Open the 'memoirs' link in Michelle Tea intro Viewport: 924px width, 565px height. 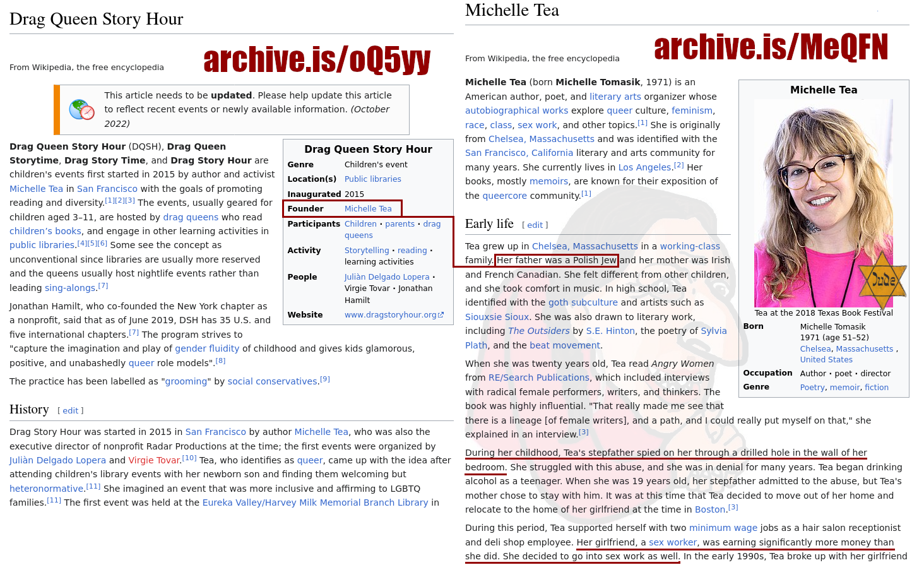point(549,181)
